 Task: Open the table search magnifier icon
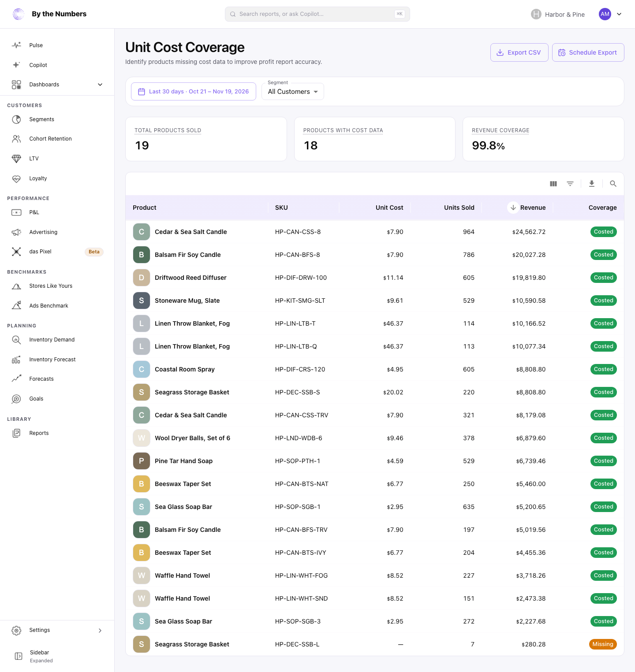click(x=613, y=184)
